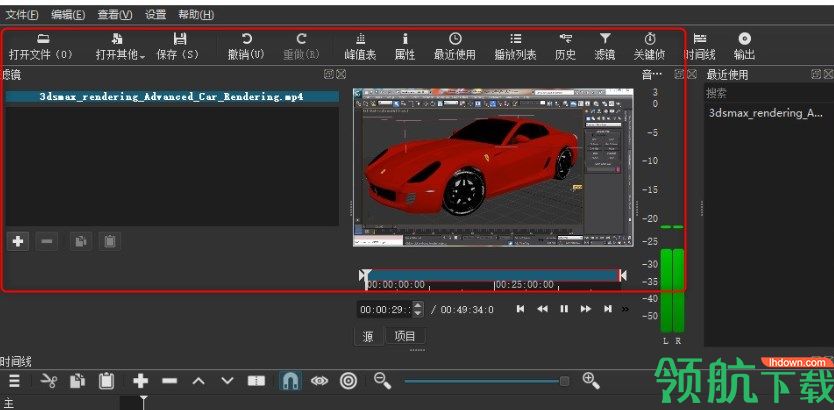
Task: Ripple delete with the timeline minus icon
Action: [169, 381]
